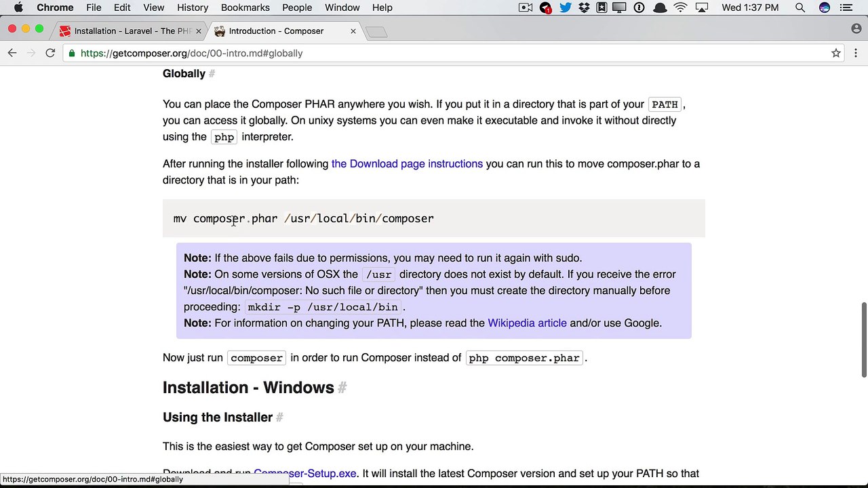
Task: Click the Globally heading anchor hash
Action: [x=212, y=73]
